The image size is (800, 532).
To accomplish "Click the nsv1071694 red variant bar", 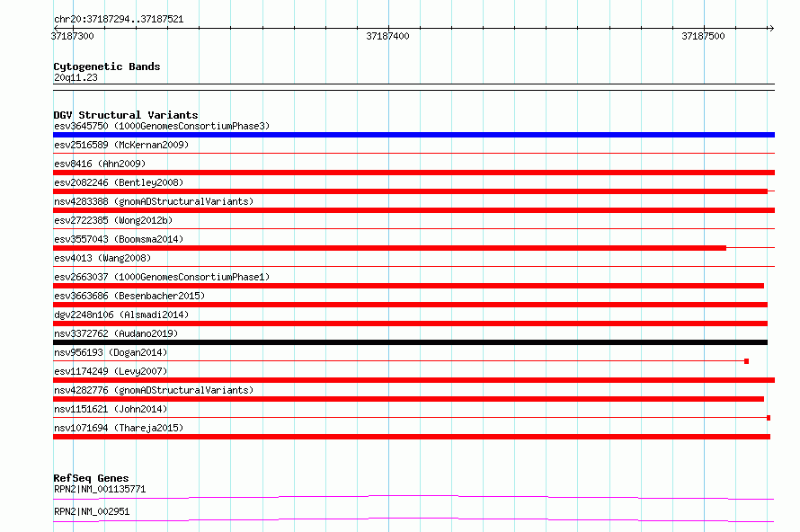I will [x=412, y=437].
